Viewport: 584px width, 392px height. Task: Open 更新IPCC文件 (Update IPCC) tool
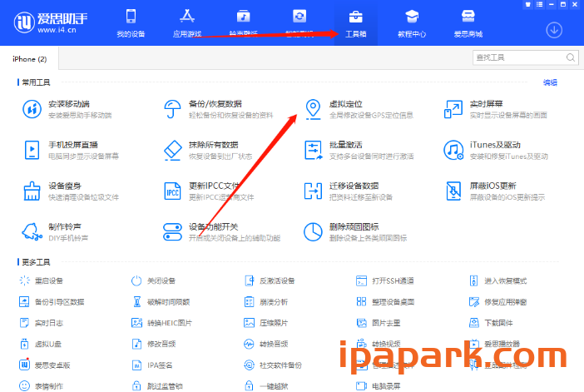click(x=209, y=191)
